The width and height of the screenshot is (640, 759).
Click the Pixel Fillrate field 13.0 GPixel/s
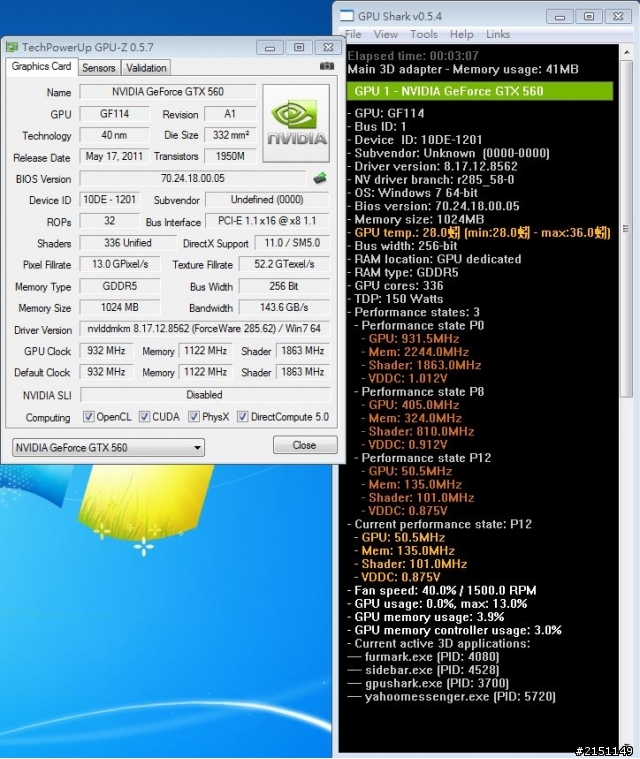tap(120, 264)
